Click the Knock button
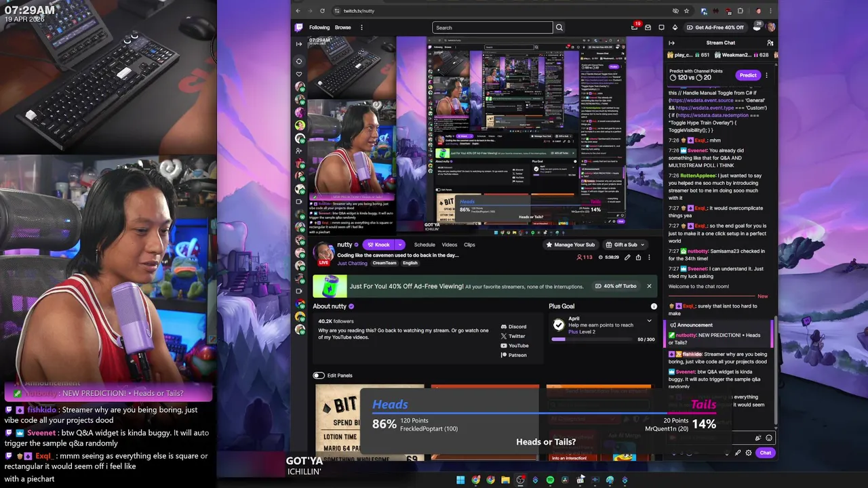The height and width of the screenshot is (488, 868). pos(379,245)
